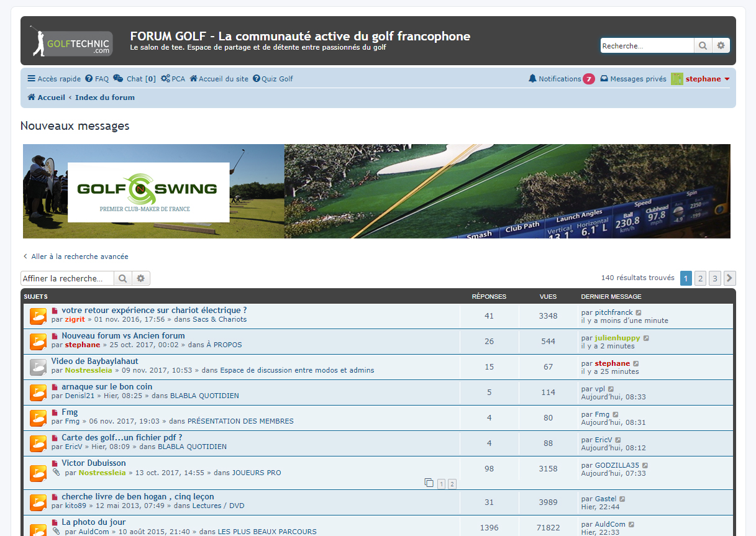
Task: View latest post icon by julienhuppy
Action: (x=646, y=338)
